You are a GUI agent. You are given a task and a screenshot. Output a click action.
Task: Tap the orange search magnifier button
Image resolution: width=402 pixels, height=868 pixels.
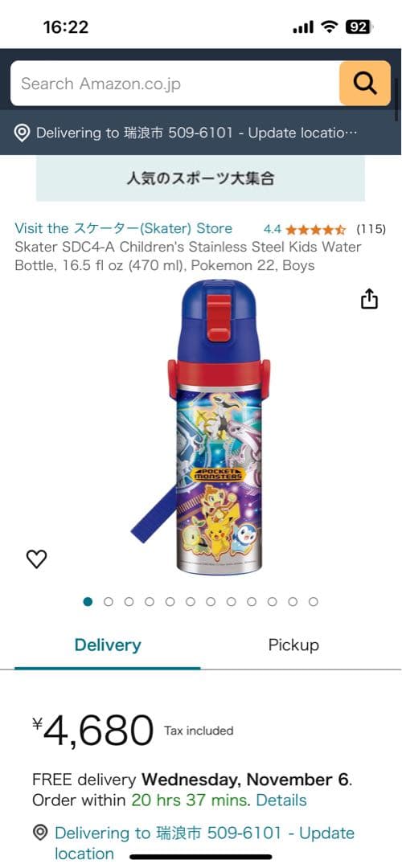click(365, 84)
